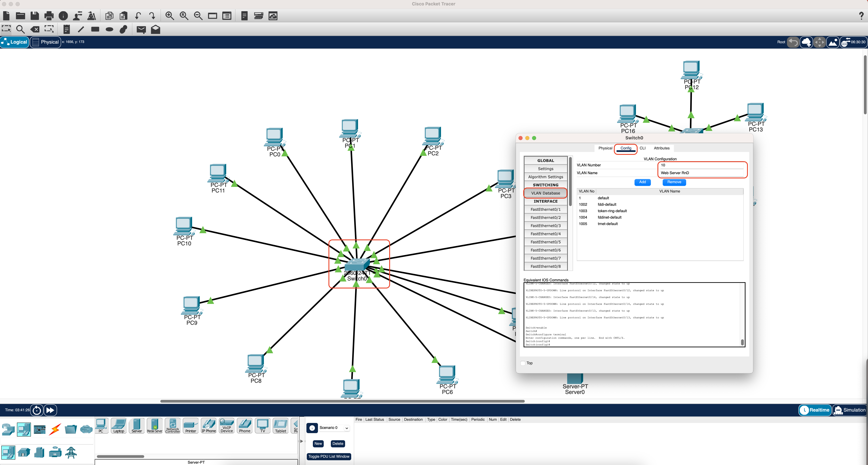Image resolution: width=868 pixels, height=465 pixels.
Task: Click the New Cluster cloud icon
Action: click(x=806, y=42)
